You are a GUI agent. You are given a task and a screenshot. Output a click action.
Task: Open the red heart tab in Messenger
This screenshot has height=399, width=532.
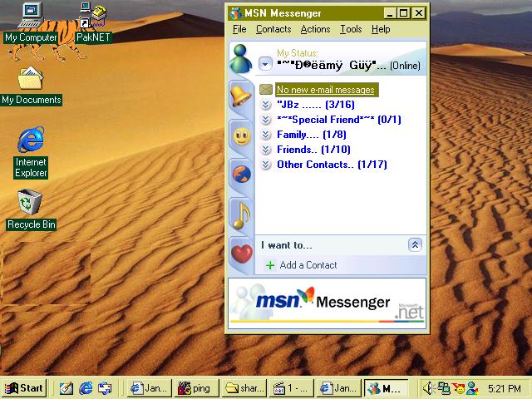[242, 253]
